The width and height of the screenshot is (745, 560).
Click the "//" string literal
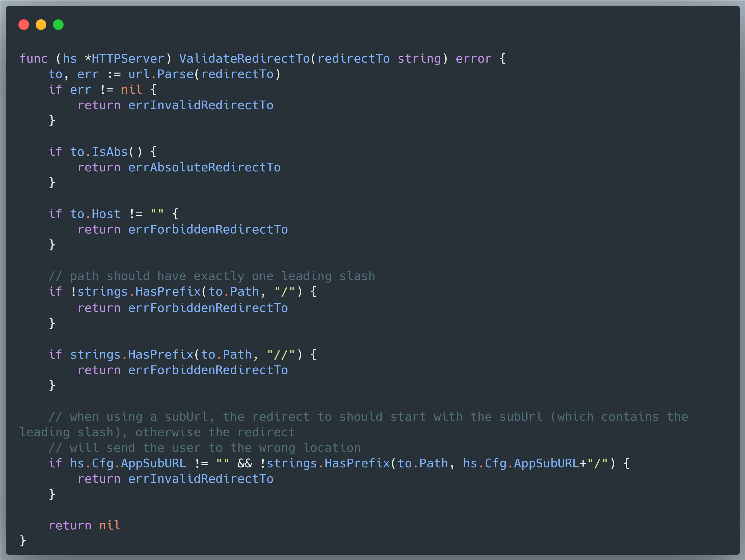pyautogui.click(x=281, y=355)
